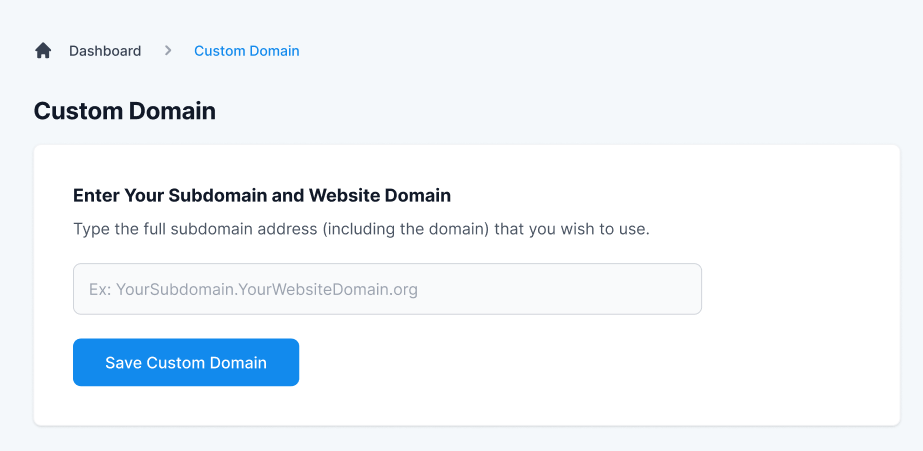Click the arrow between Dashboard and Custom Domain

pos(168,50)
